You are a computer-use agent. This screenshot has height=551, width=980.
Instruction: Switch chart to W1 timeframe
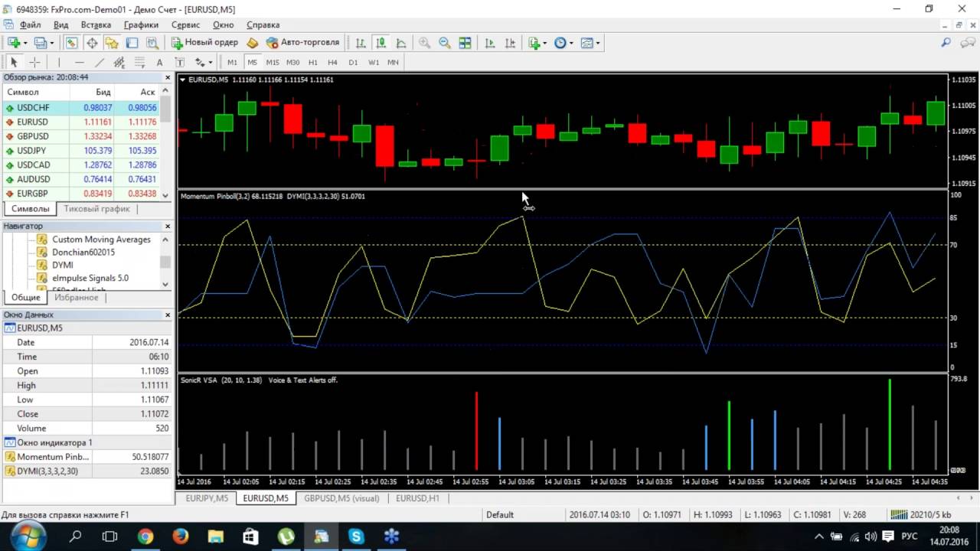tap(373, 62)
